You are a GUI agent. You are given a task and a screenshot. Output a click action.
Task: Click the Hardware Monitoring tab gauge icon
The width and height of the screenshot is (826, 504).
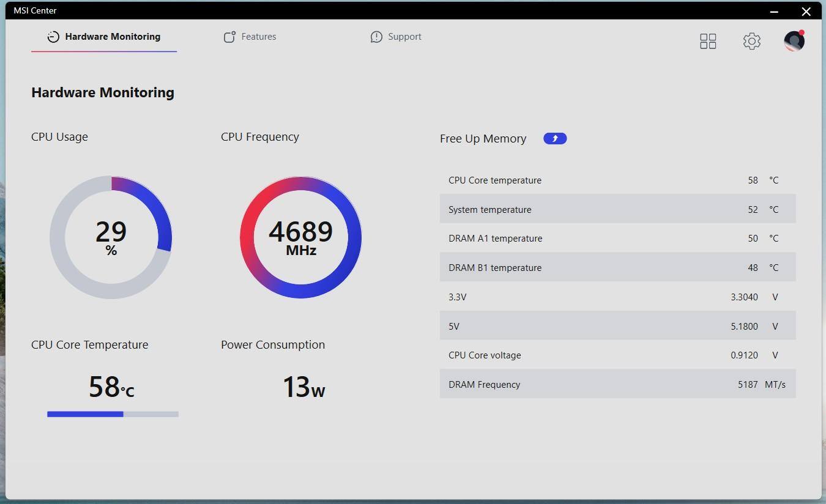[53, 37]
